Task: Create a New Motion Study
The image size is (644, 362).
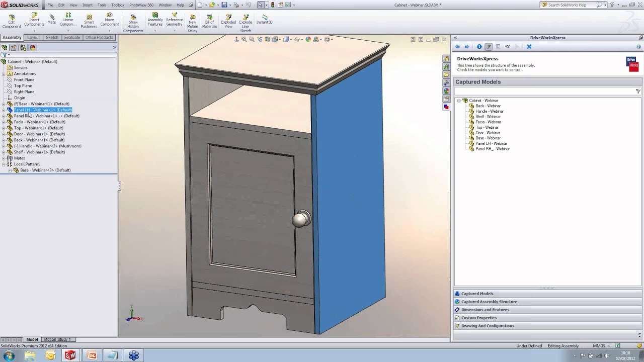Action: 193,23
